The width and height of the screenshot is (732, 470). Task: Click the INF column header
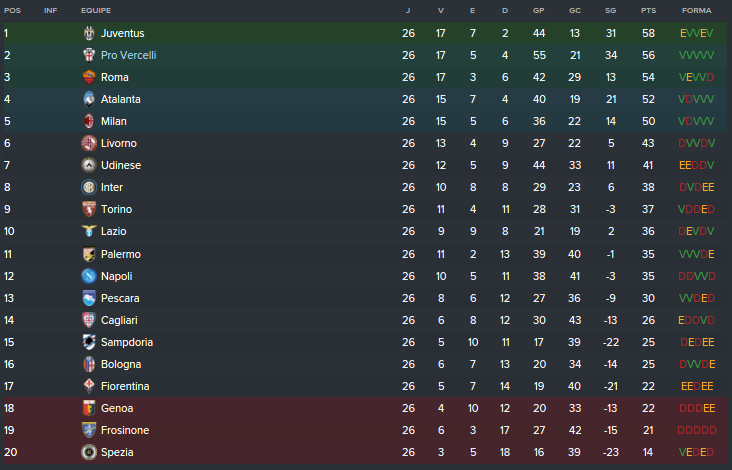point(50,10)
